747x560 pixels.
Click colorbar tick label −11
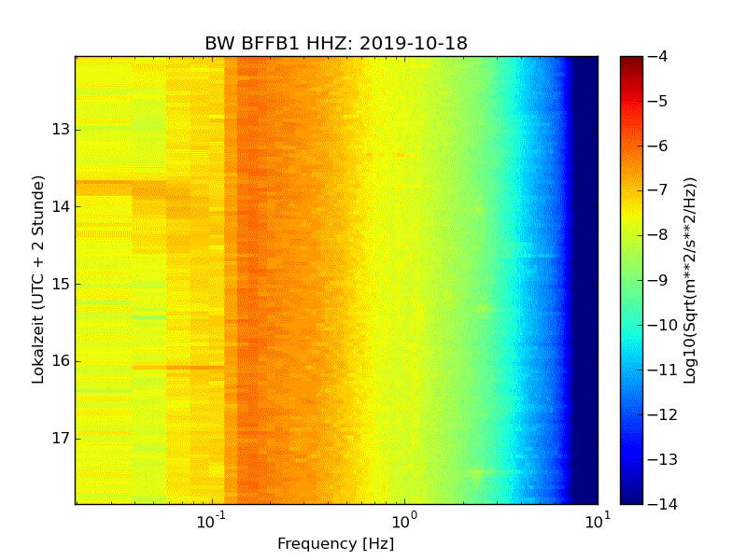tap(663, 370)
